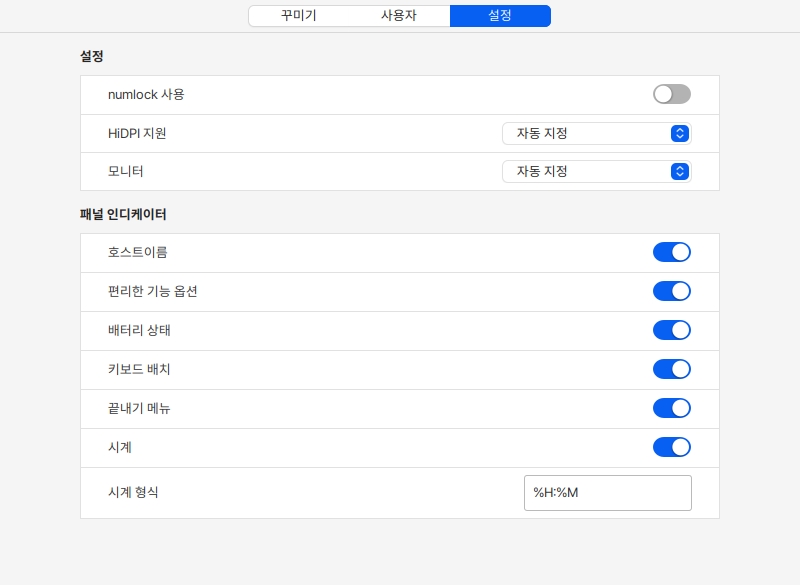Disable the 끝내기 메뉴 toggle

coord(671,408)
